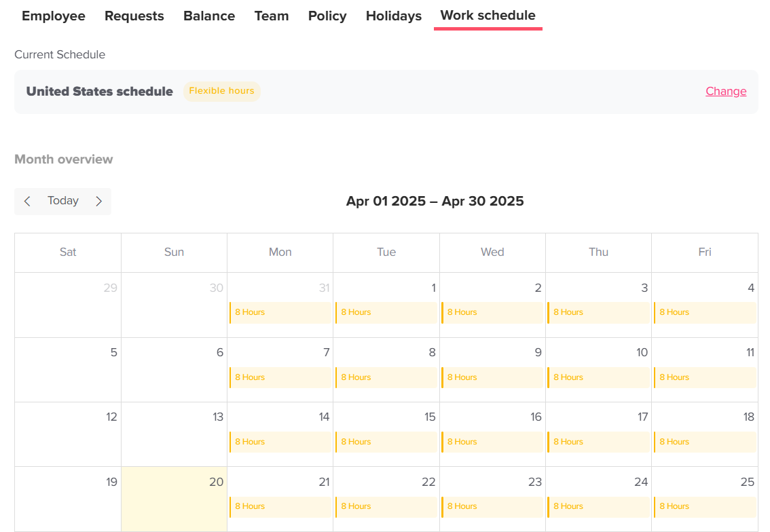
Task: Advance to next month using right chevron
Action: [98, 201]
